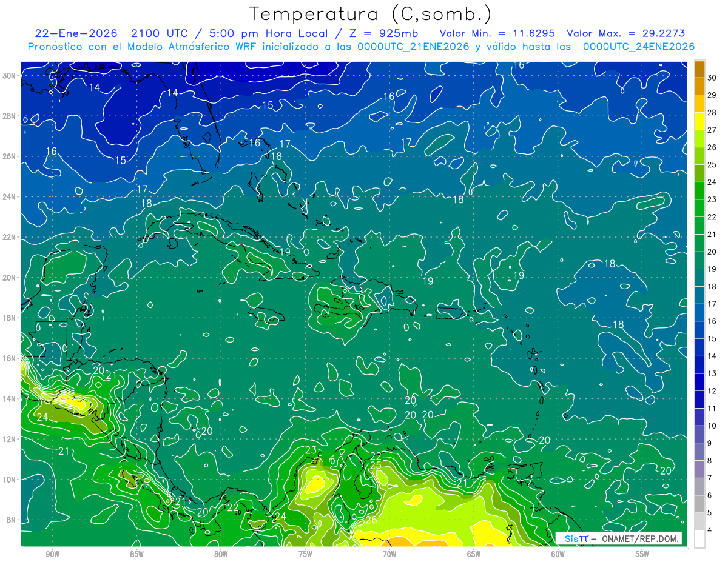
Task: Click the "Temperatura (C,somb.)" title
Action: pyautogui.click(x=370, y=15)
